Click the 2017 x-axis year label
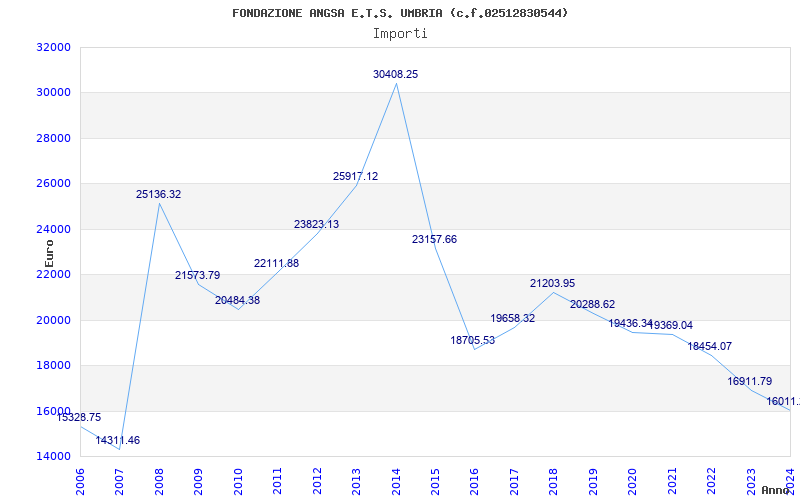This screenshot has width=800, height=500. point(514,482)
